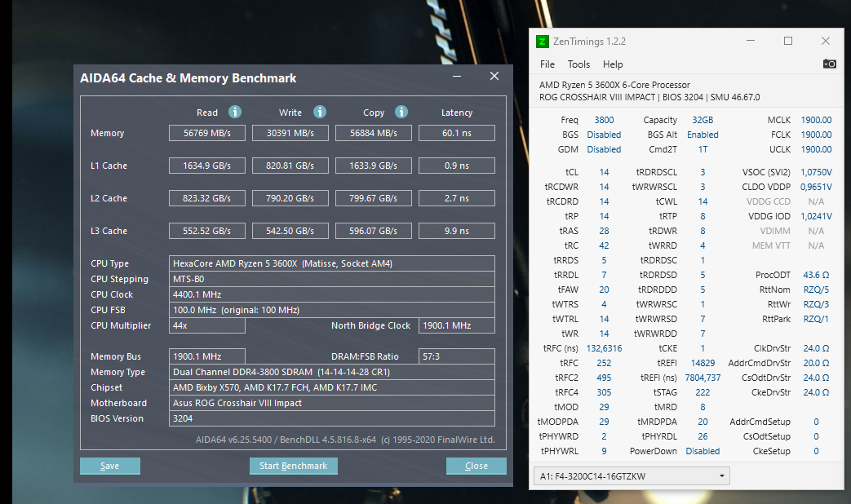Screen dimensions: 851x504
Task: Click the Close button in AIDA64
Action: (x=476, y=466)
